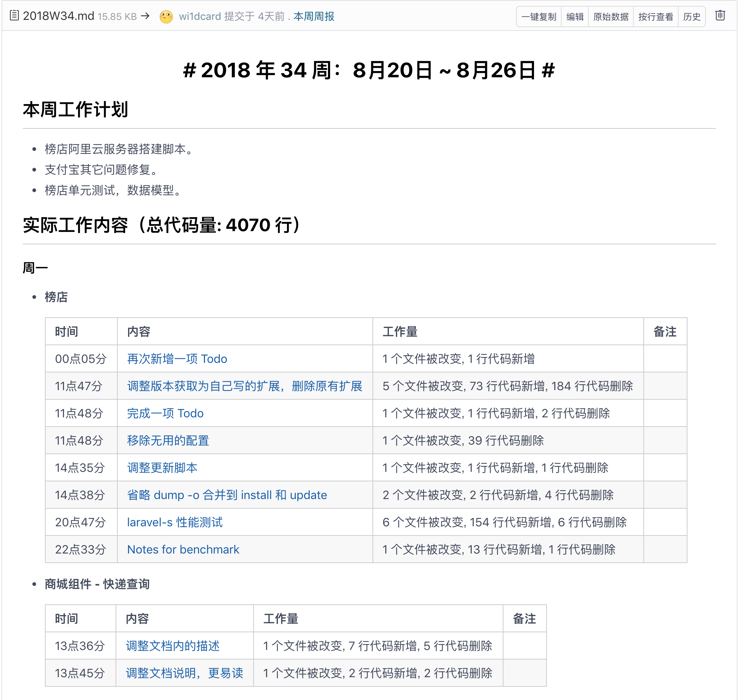
Task: Click the trash delete icon
Action: click(x=720, y=16)
